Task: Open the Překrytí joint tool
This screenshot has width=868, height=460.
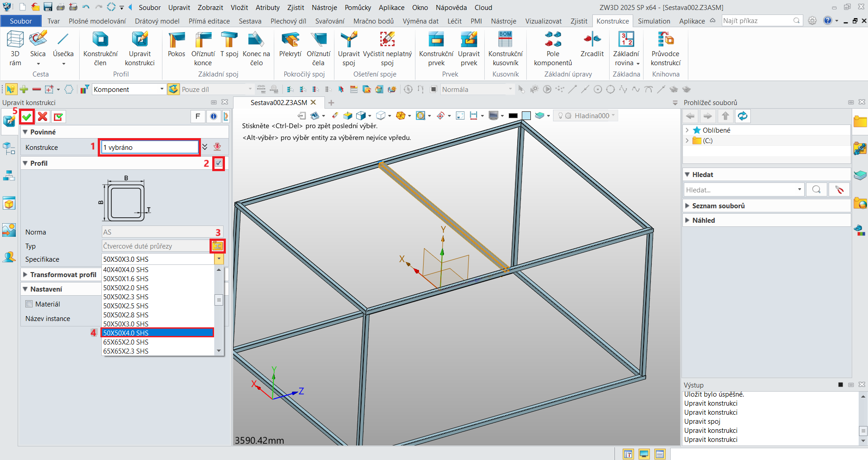Action: [290, 44]
